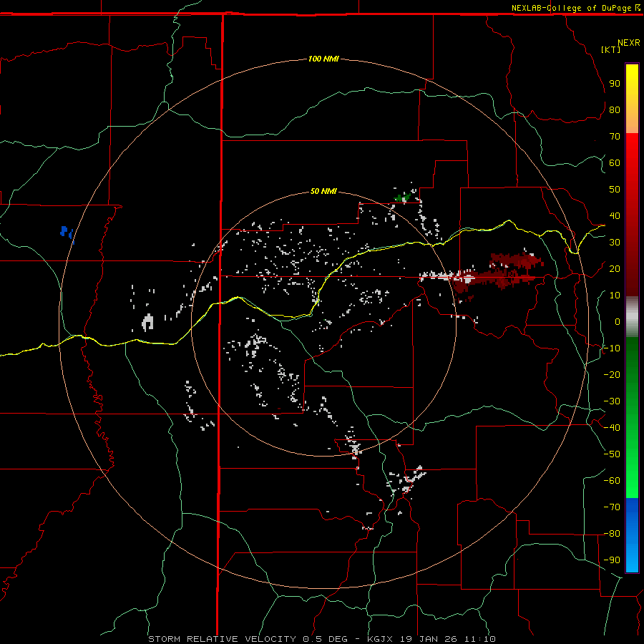This screenshot has height=644, width=644.
Task: Click the -80 value on the velocity scale
Action: pyautogui.click(x=612, y=534)
